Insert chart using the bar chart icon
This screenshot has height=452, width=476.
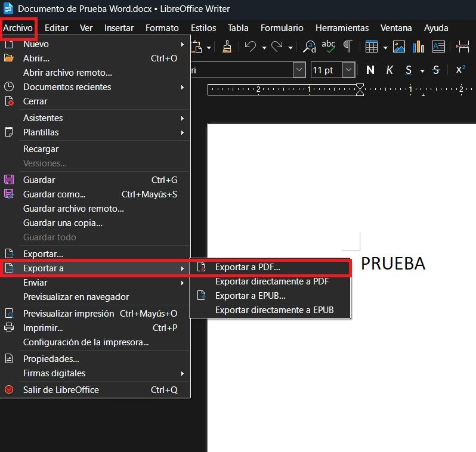(x=418, y=47)
